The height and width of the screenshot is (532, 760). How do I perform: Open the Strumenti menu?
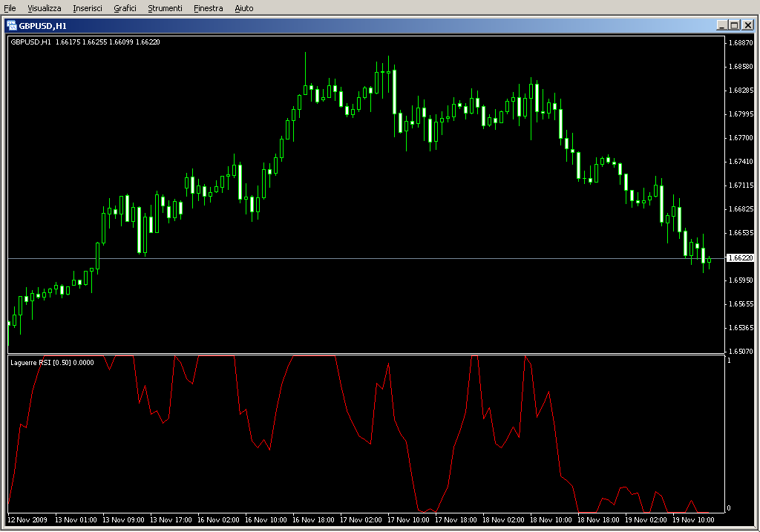[x=165, y=8]
